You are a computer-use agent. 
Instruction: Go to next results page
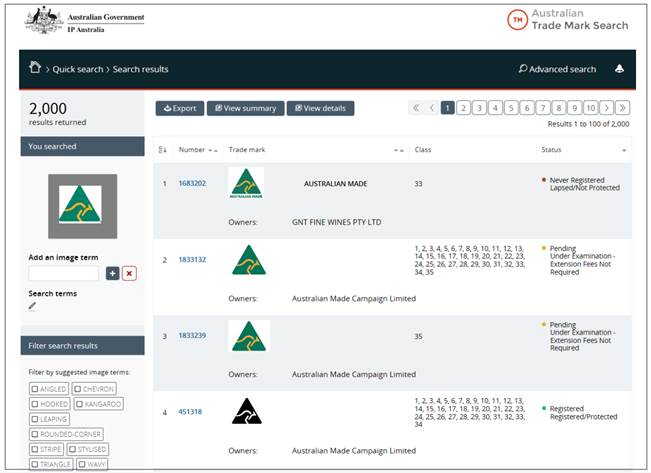[x=607, y=108]
